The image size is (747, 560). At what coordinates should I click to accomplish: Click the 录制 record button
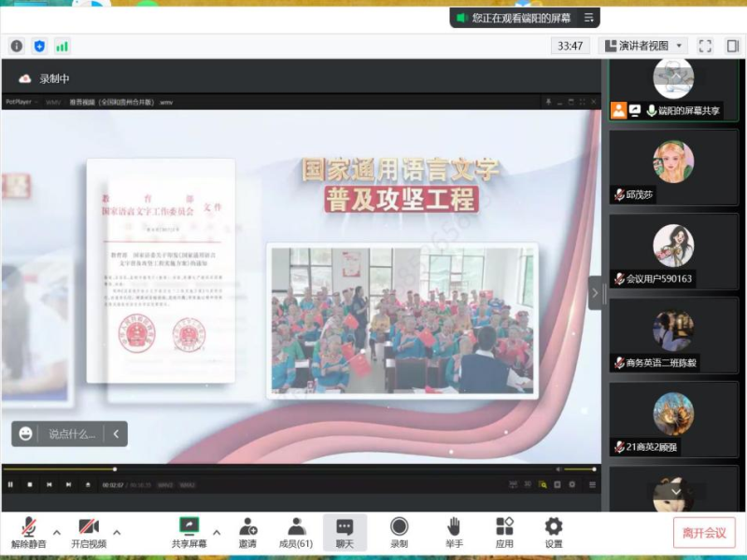click(400, 532)
